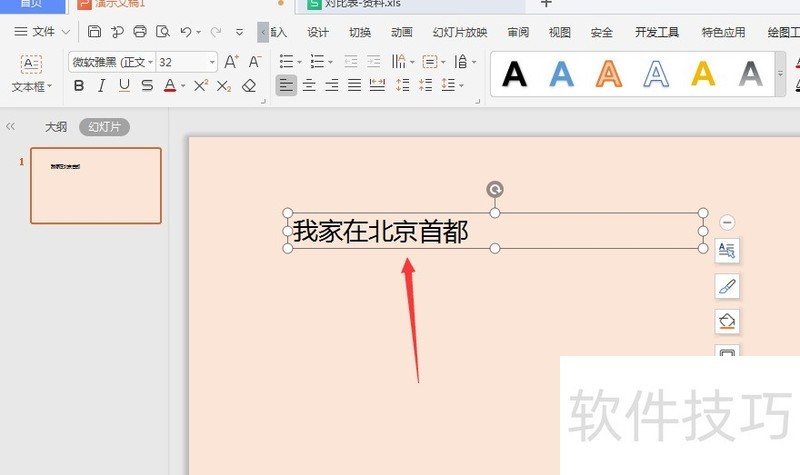800x475 pixels.
Task: Toggle Superscript formatting
Action: 201,86
